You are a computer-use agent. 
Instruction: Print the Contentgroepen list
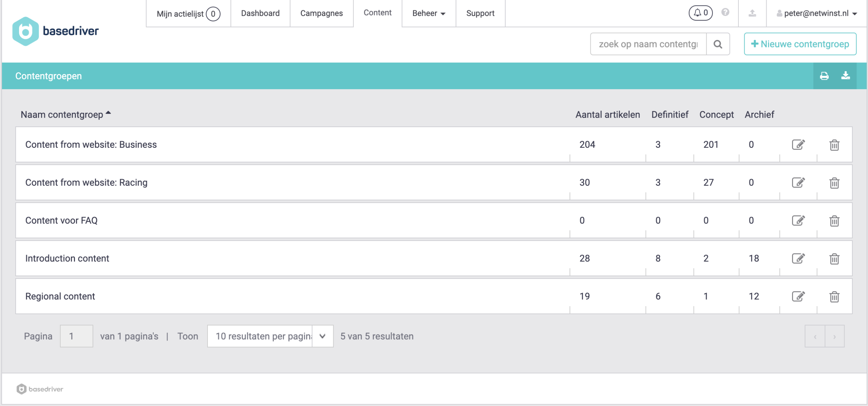(824, 76)
